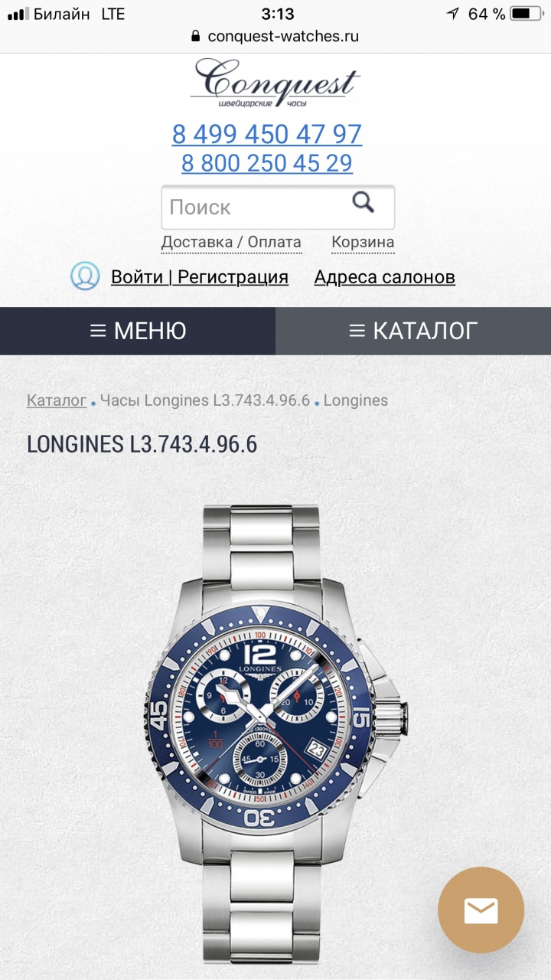Open Адреса салонов link
Viewport: 551px width, 980px height.
385,277
